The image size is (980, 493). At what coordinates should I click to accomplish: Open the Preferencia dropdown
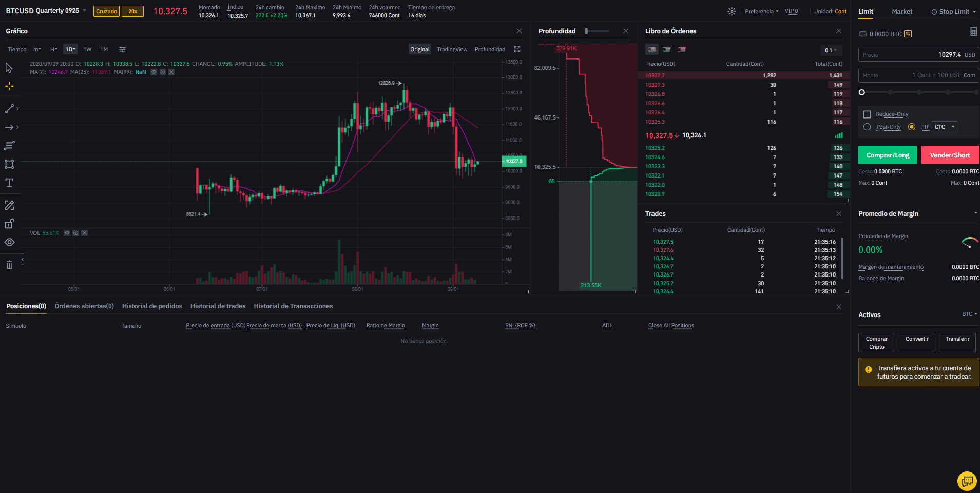[761, 11]
